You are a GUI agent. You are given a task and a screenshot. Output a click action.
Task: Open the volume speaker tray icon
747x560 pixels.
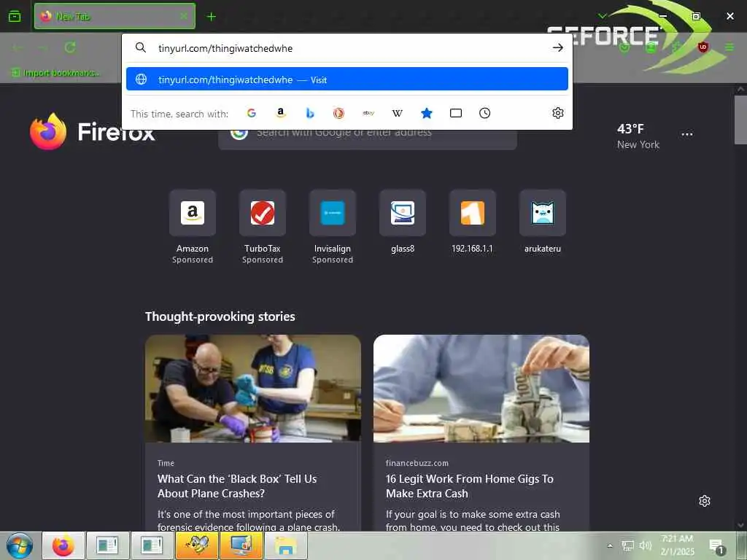click(x=645, y=545)
